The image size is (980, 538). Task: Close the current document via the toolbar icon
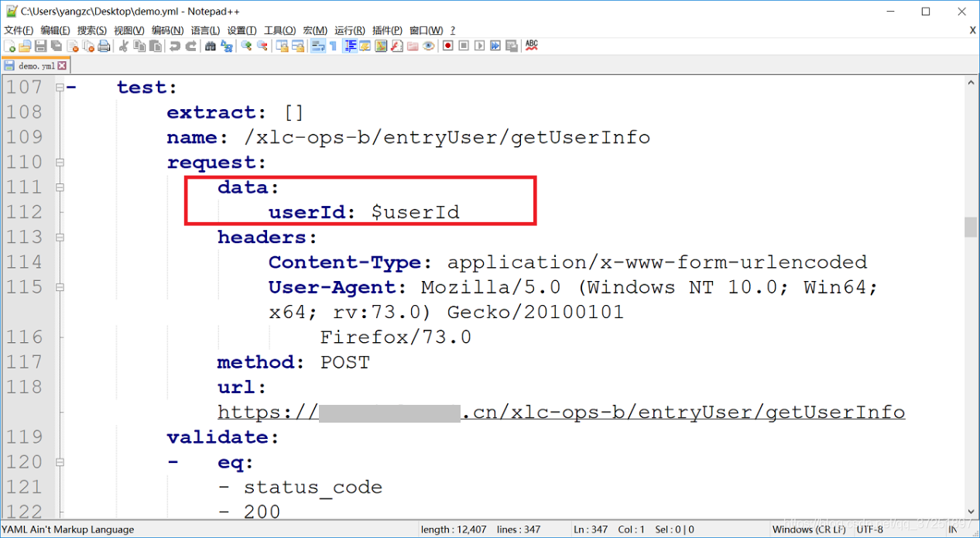[x=73, y=46]
